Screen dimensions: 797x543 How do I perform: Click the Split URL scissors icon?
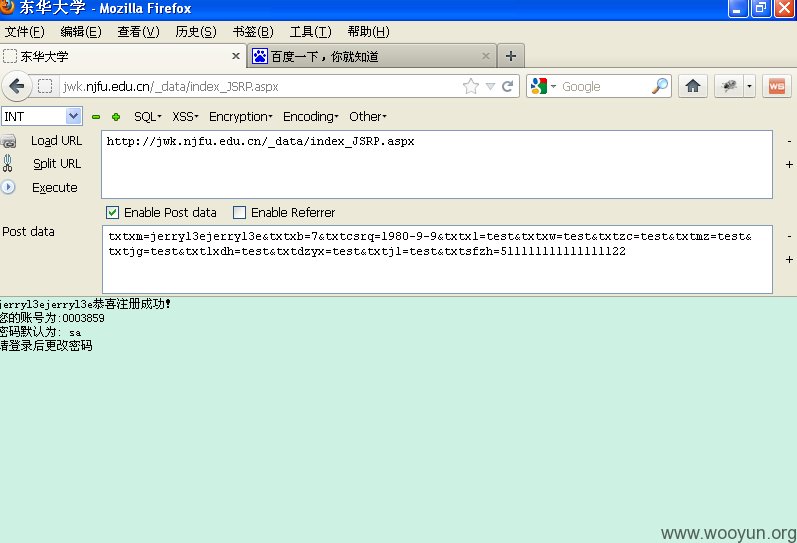click(8, 164)
